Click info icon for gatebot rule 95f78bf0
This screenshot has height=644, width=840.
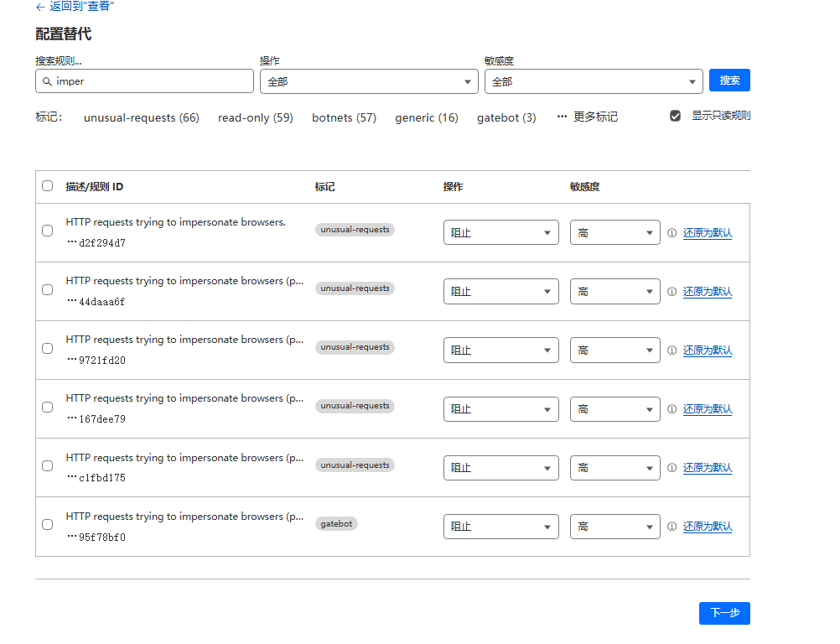671,527
